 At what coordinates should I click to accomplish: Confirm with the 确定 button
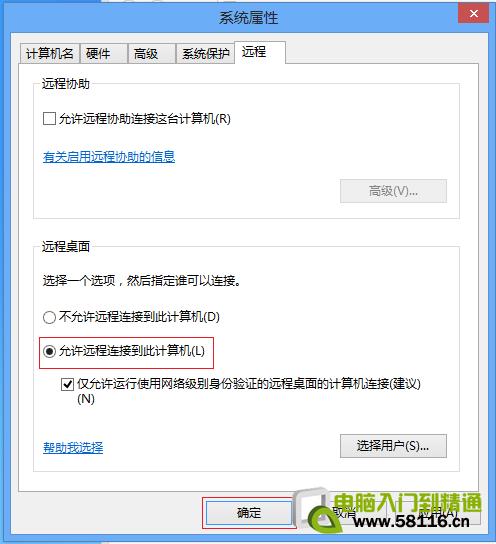pos(249,513)
